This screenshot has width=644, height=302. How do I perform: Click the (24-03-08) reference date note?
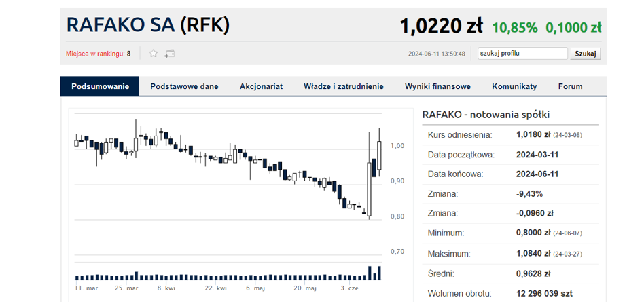(567, 135)
